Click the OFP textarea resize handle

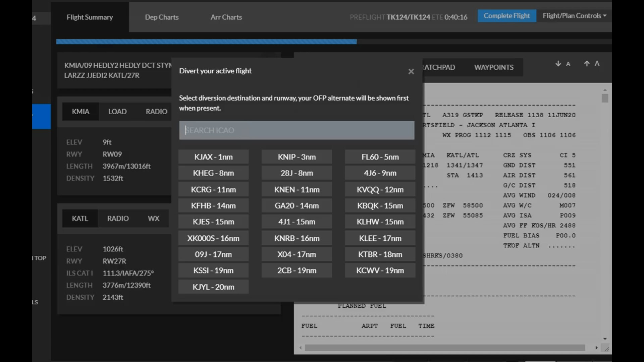click(x=606, y=349)
